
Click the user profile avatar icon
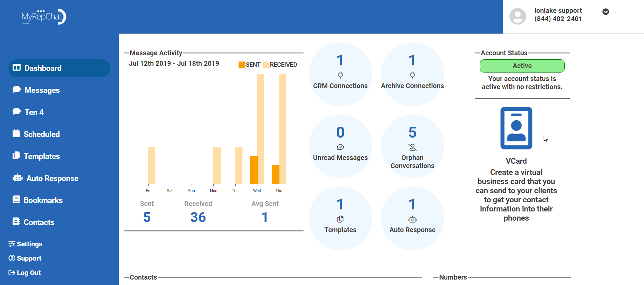518,16
